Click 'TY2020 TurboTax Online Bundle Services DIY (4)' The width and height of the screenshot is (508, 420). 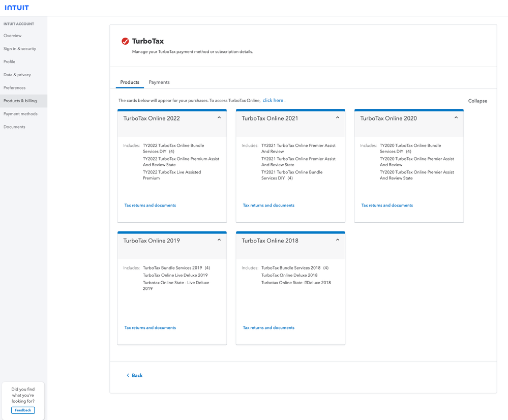coord(410,148)
